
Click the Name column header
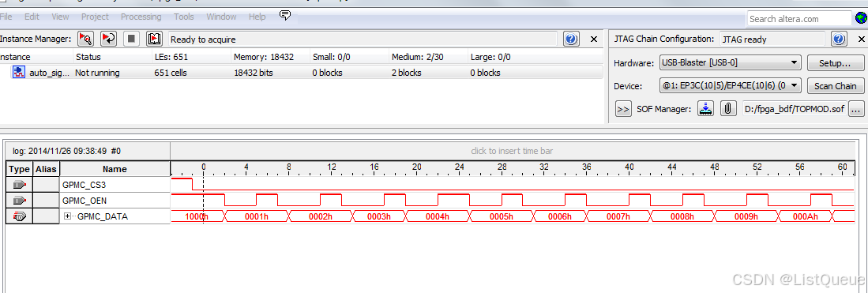[115, 169]
